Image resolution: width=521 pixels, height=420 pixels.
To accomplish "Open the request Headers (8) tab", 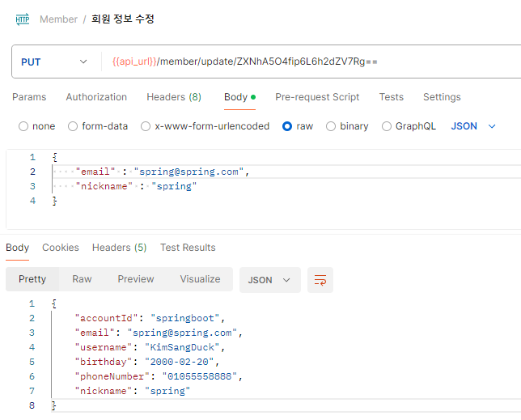I will point(174,97).
